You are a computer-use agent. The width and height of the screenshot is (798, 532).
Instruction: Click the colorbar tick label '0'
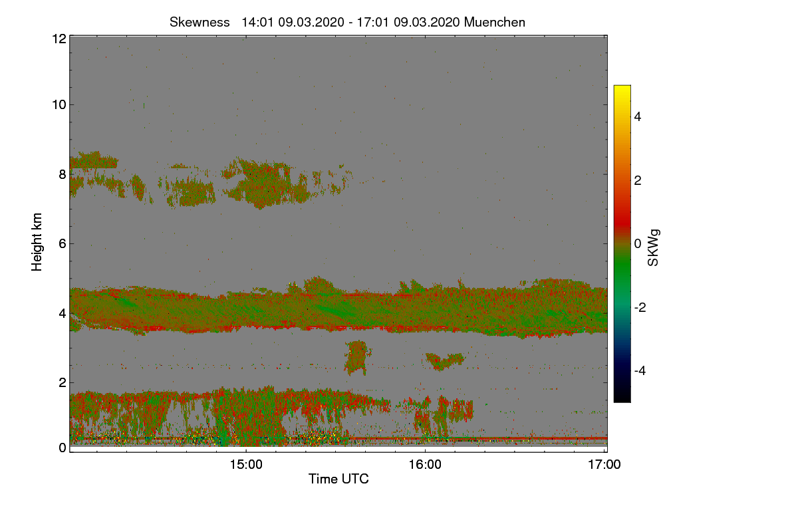(638, 243)
